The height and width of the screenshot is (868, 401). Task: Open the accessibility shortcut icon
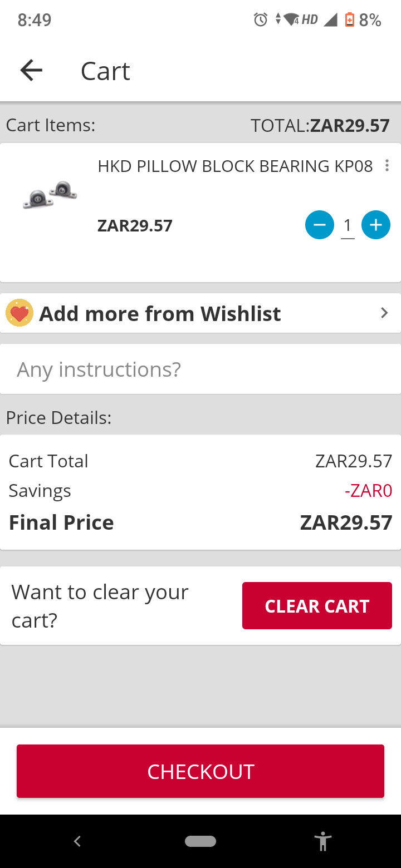tap(322, 841)
